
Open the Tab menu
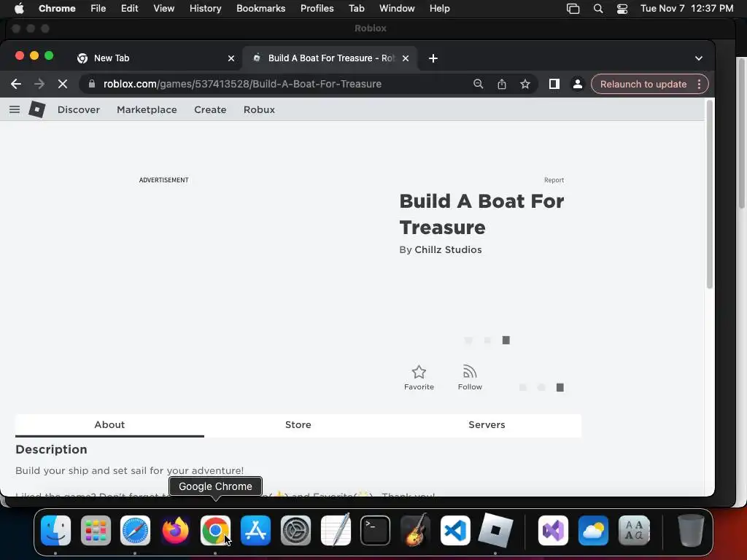tap(356, 9)
